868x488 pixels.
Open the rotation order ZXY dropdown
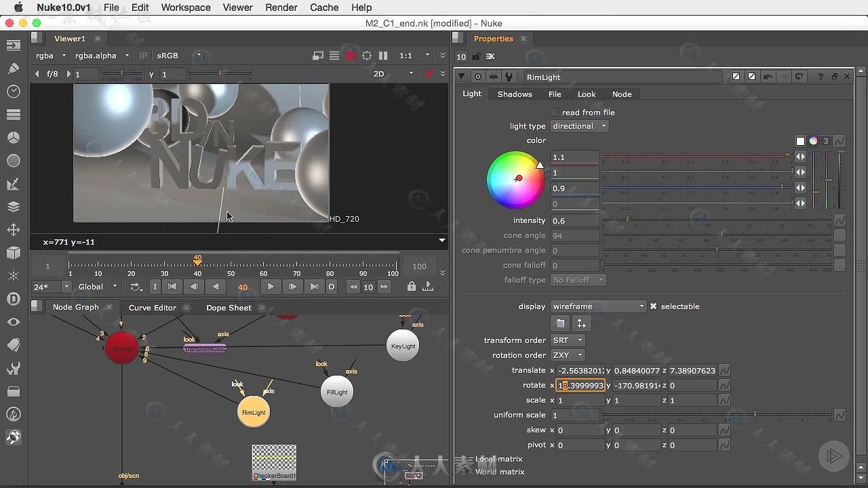pos(568,355)
